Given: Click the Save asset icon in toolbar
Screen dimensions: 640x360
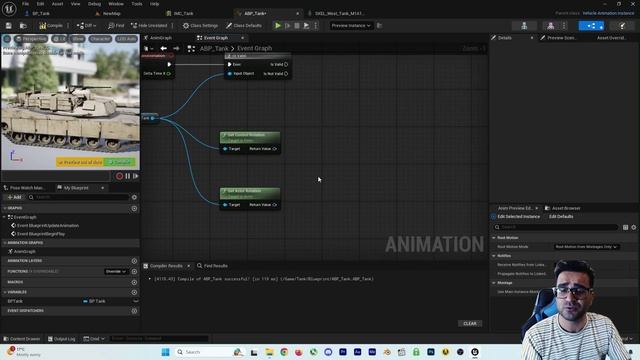Looking at the screenshot, I should point(9,26).
